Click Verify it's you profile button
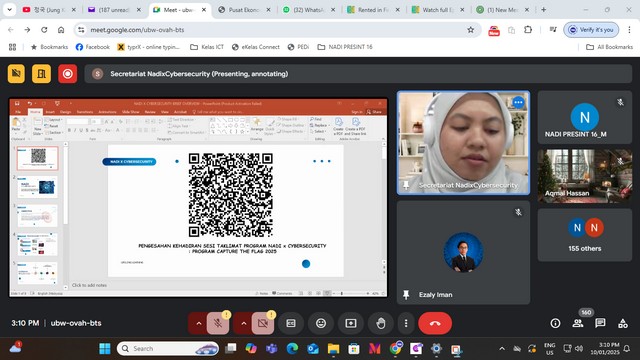 pyautogui.click(x=591, y=30)
